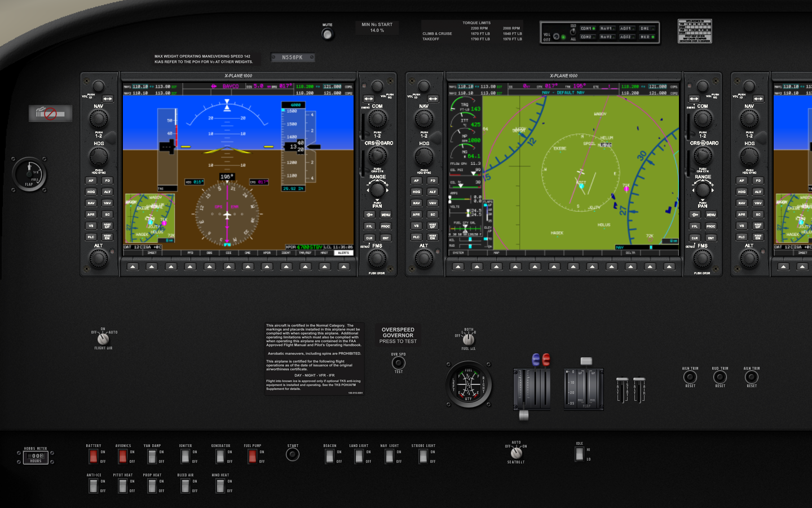Click RANGE joystick knob on PFD right bezel
The width and height of the screenshot is (812, 508).
point(377,190)
